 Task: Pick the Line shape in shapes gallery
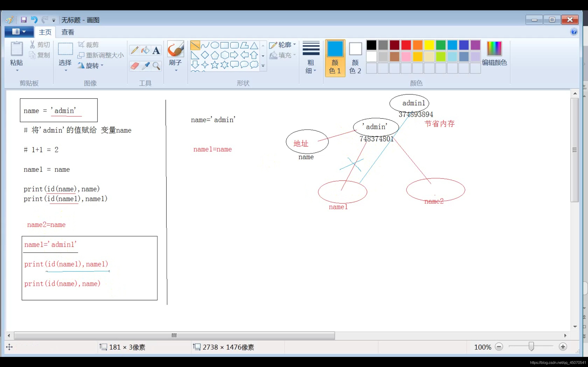tap(195, 45)
